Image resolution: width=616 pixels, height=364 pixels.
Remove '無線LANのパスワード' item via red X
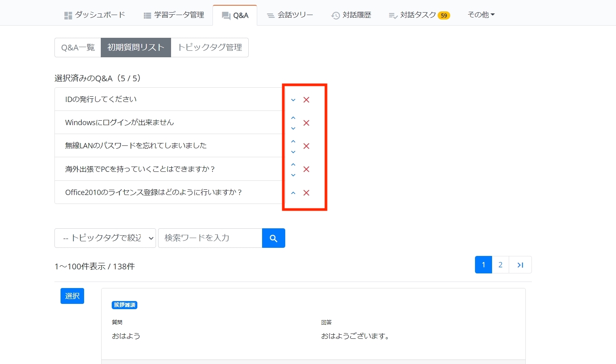tap(306, 146)
